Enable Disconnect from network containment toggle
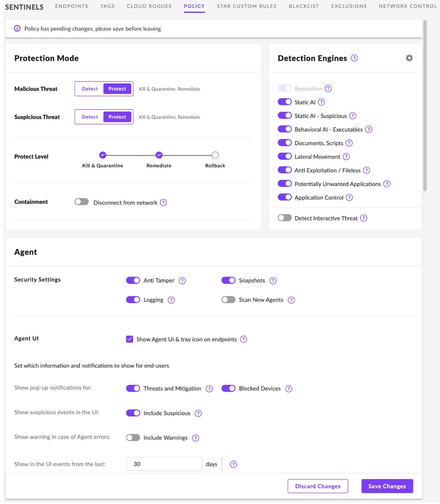The image size is (440, 504). [81, 202]
